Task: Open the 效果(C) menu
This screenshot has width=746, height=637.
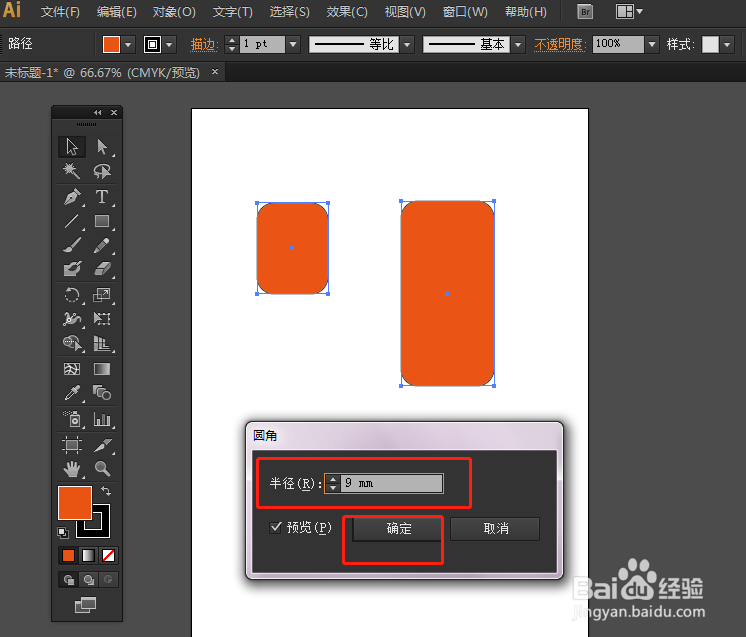Action: [x=347, y=12]
